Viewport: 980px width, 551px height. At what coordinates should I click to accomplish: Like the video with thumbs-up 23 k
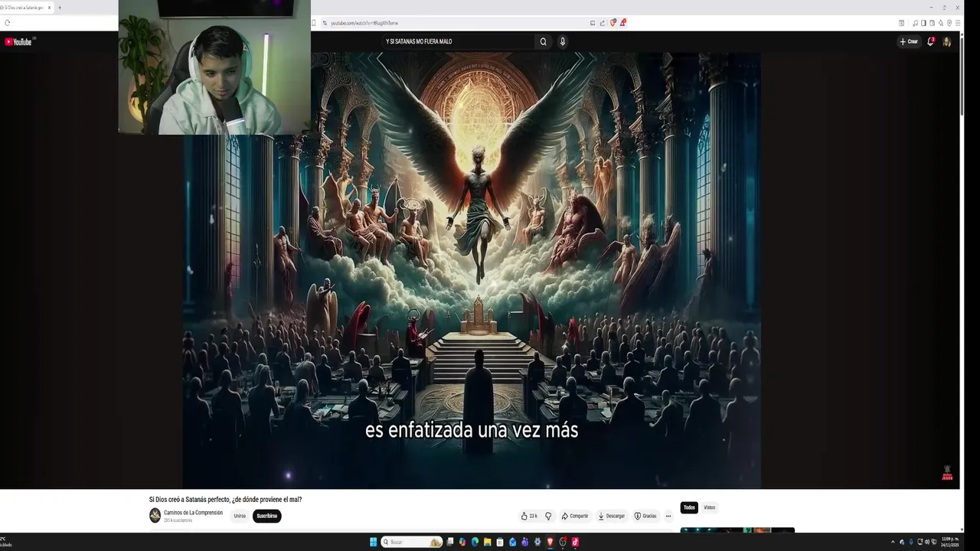[x=529, y=516]
